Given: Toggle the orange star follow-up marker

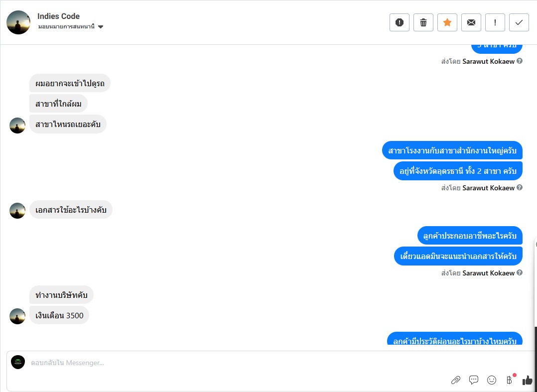Looking at the screenshot, I should coord(447,22).
